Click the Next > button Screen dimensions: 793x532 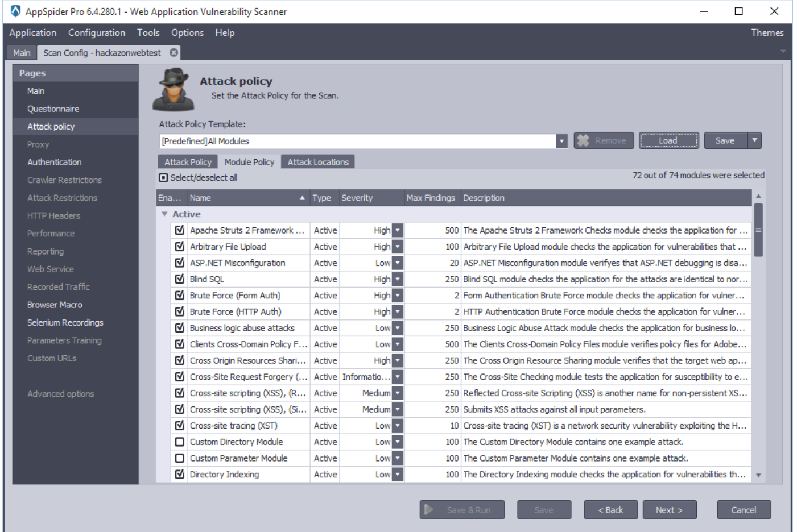pyautogui.click(x=669, y=510)
